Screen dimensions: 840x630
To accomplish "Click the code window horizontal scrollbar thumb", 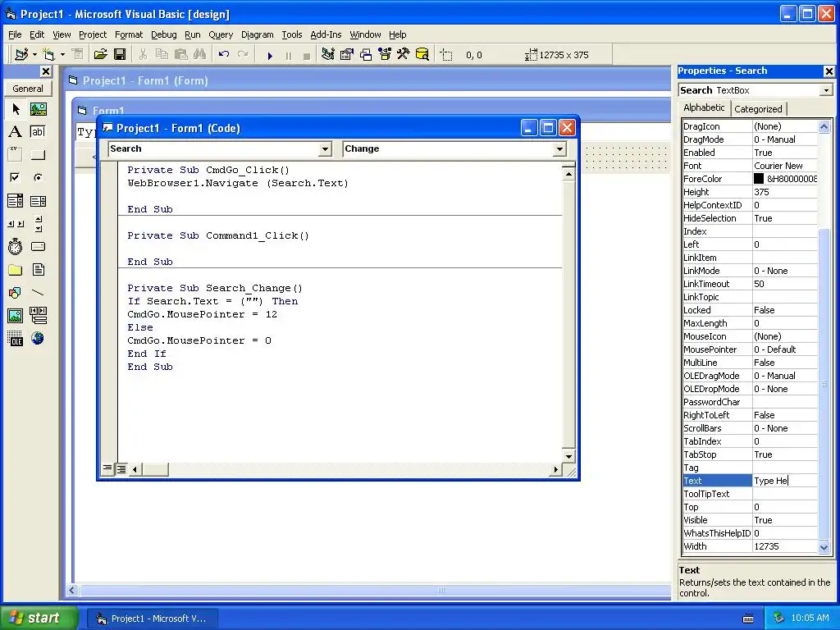I will (x=155, y=469).
